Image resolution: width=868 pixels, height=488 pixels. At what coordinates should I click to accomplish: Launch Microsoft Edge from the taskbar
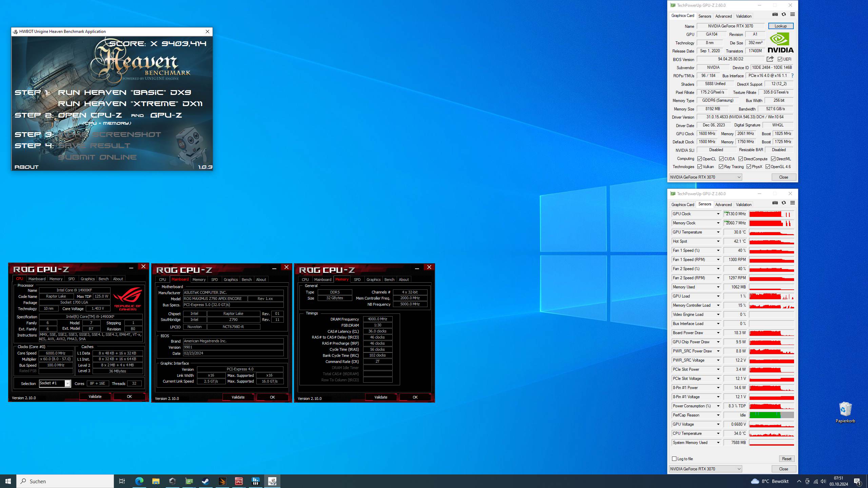click(x=139, y=481)
